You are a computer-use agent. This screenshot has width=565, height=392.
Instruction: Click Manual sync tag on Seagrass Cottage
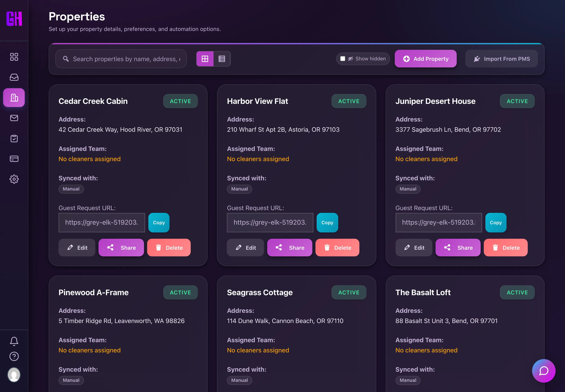click(240, 380)
